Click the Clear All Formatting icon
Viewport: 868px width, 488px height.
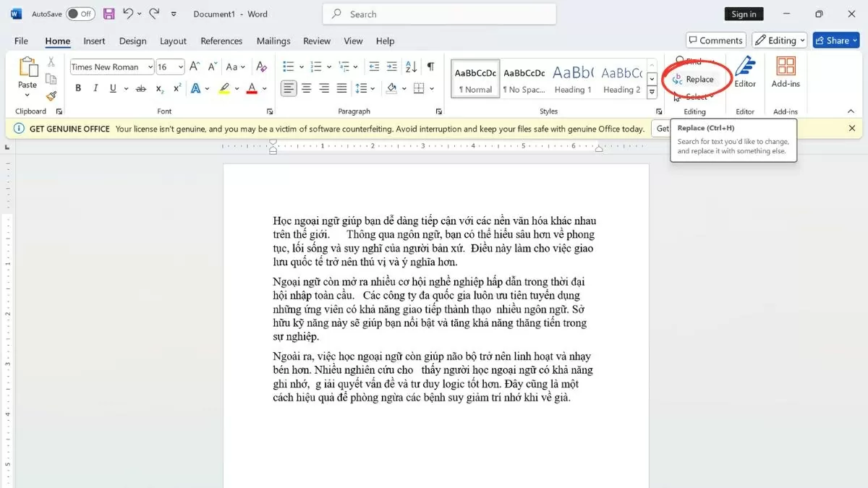[261, 66]
